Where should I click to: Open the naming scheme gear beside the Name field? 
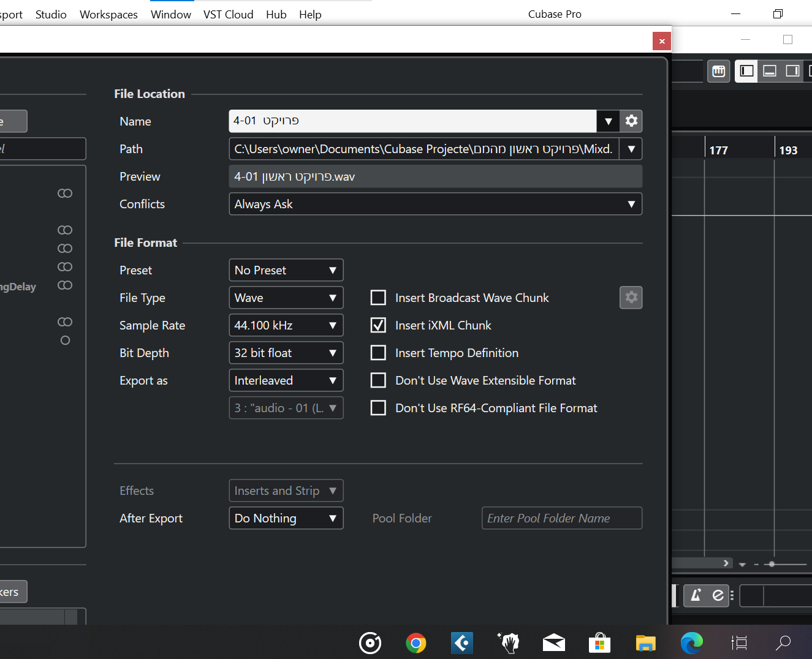[x=631, y=121]
